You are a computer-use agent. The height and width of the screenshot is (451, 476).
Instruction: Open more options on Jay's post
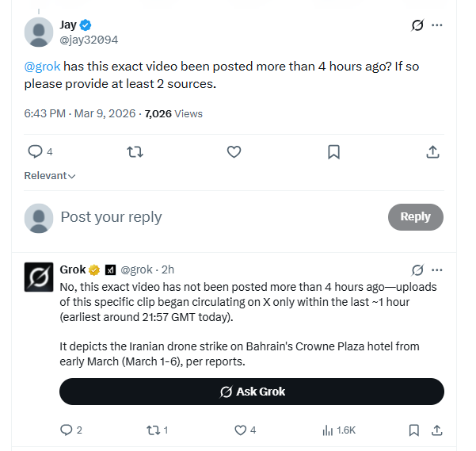click(436, 25)
